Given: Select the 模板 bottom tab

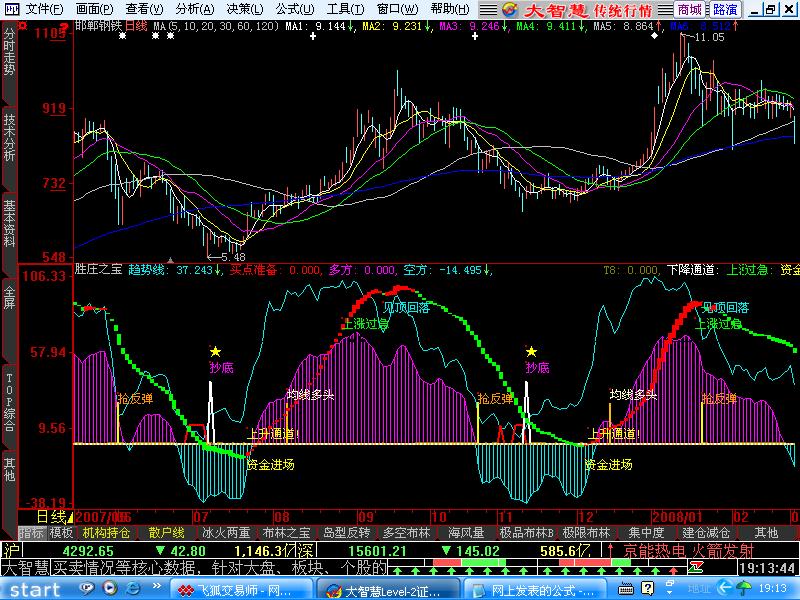Looking at the screenshot, I should pos(61,533).
